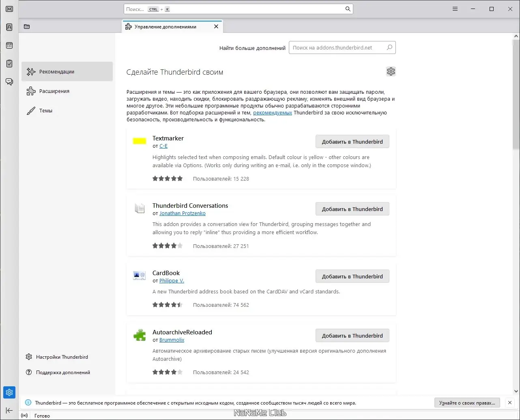This screenshot has height=420, width=520.
Task: Add AutoarchiveReloaded to Thunderbird
Action: 352,336
